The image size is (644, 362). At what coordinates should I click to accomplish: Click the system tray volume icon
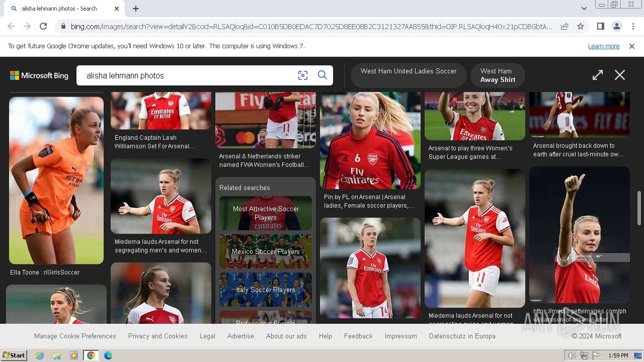[572, 355]
